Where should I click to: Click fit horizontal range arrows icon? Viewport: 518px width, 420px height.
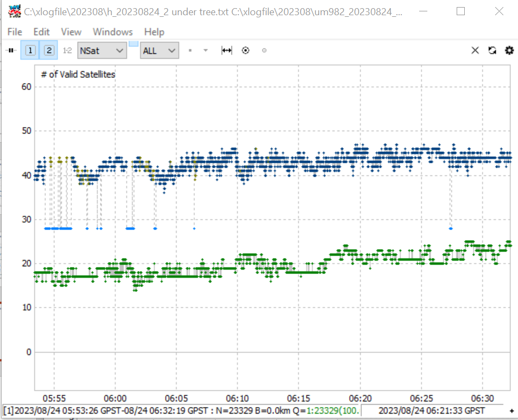click(226, 50)
